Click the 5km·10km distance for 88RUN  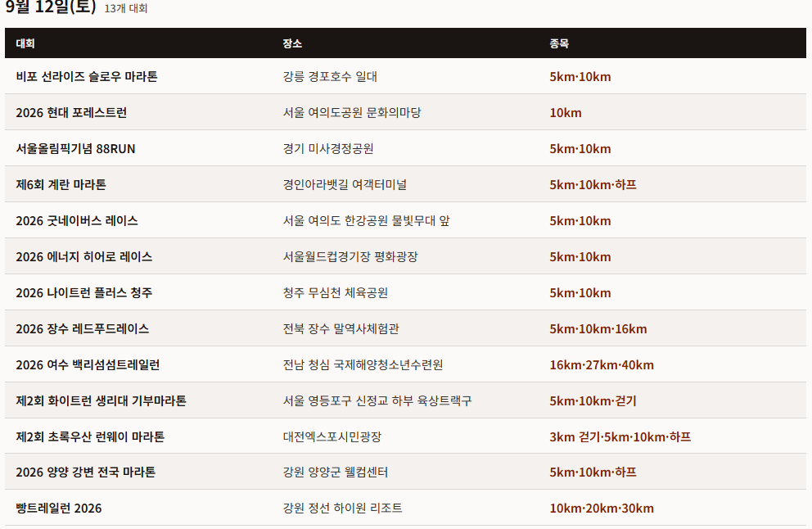(580, 149)
